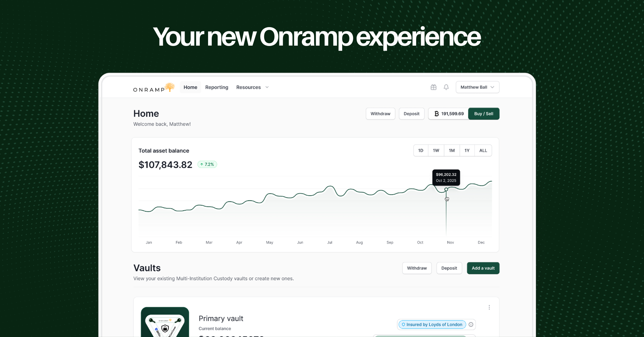Click the Onramp logo
The height and width of the screenshot is (337, 644).
click(154, 88)
